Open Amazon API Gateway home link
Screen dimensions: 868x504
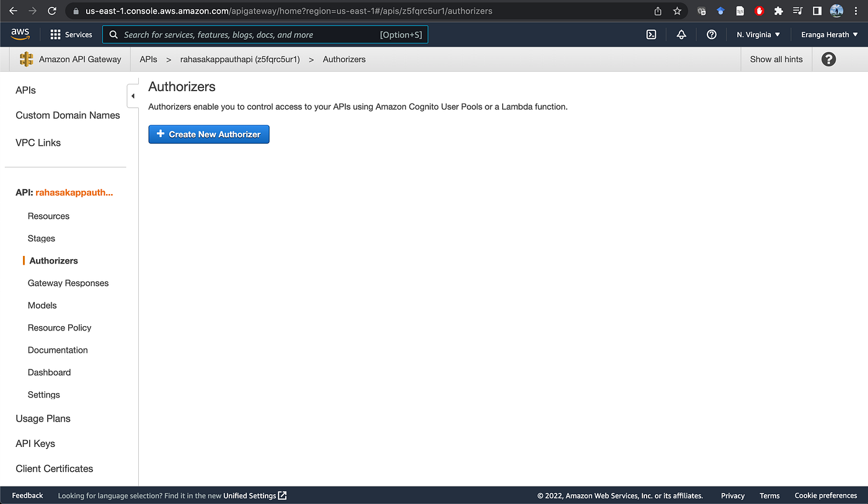click(x=80, y=60)
